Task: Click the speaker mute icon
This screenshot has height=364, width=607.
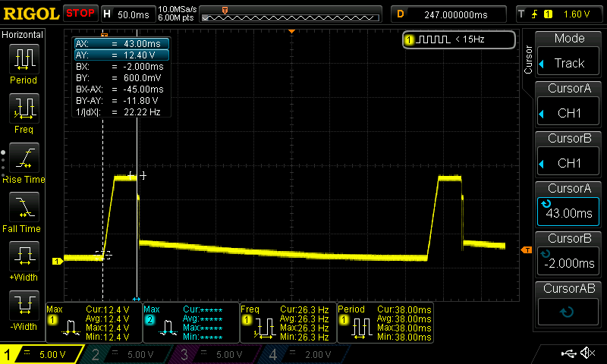Action: [x=587, y=353]
